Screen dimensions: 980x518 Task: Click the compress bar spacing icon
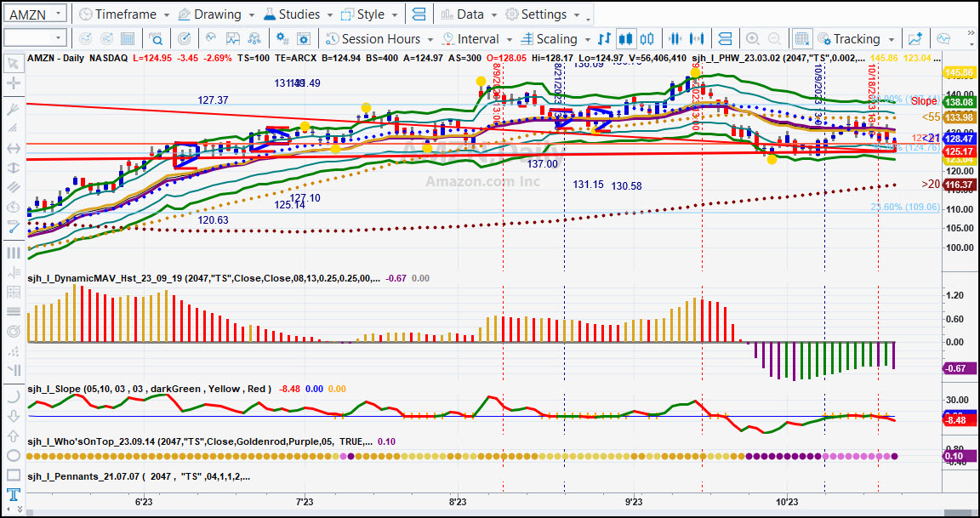675,39
